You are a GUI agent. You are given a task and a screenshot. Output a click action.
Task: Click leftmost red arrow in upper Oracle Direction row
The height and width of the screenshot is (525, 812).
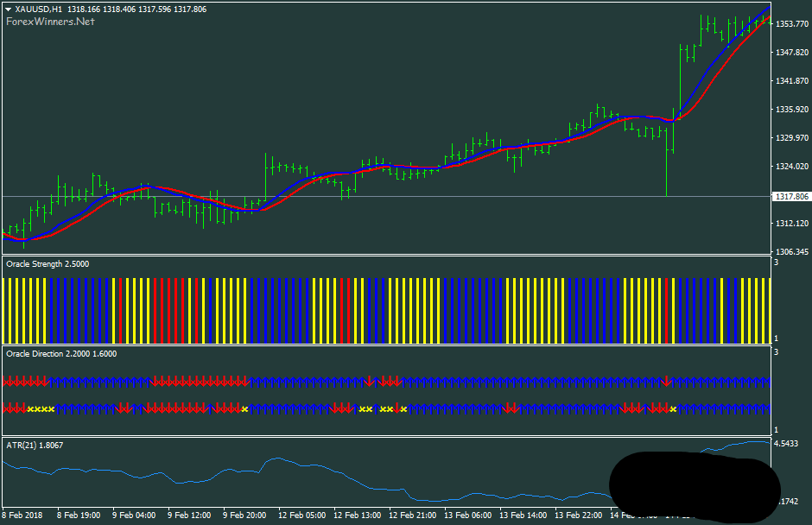click(x=7, y=382)
